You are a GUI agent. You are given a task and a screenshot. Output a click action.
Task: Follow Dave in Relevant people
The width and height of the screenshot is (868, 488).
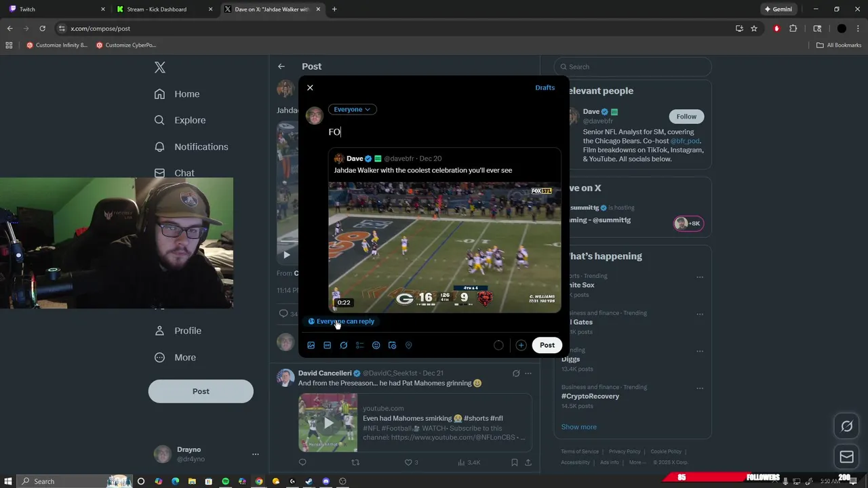686,117
